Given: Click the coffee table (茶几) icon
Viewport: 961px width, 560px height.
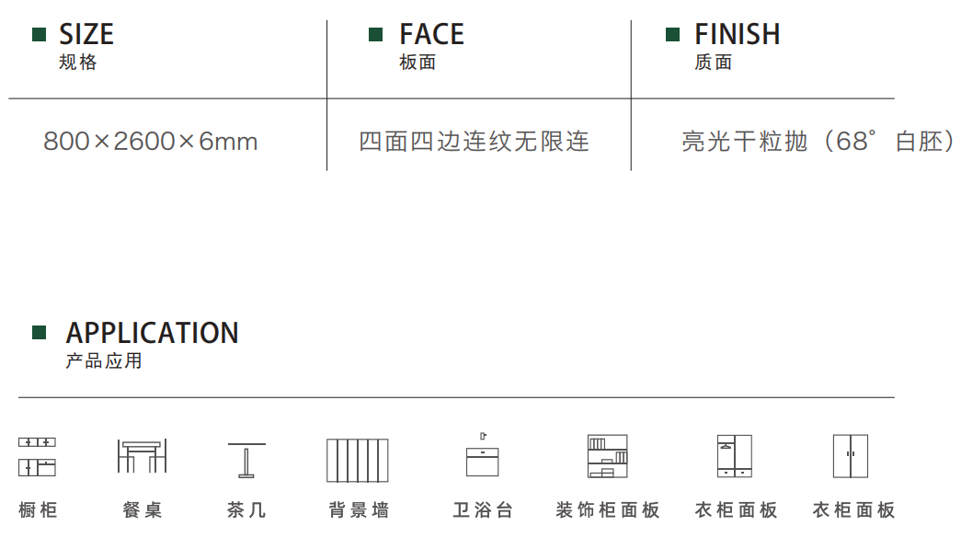Looking at the screenshot, I should 246,460.
